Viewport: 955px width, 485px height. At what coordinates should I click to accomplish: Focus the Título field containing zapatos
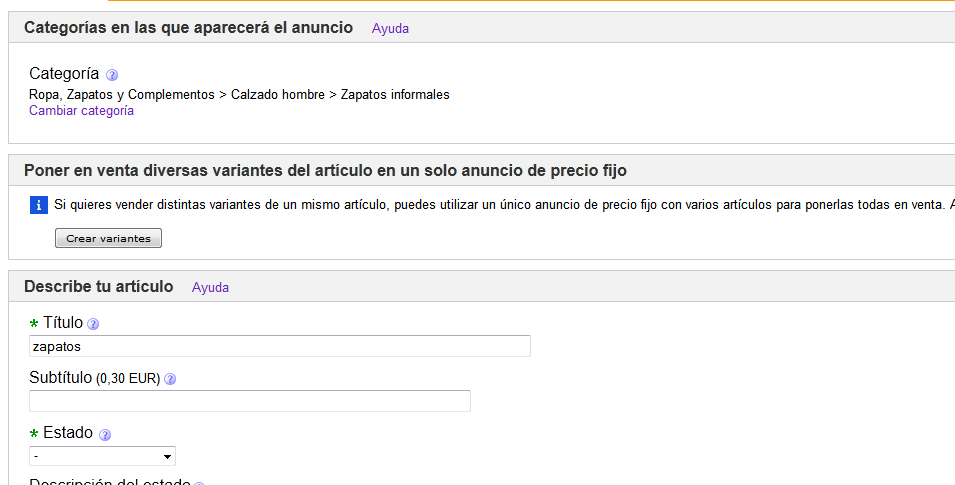click(280, 346)
